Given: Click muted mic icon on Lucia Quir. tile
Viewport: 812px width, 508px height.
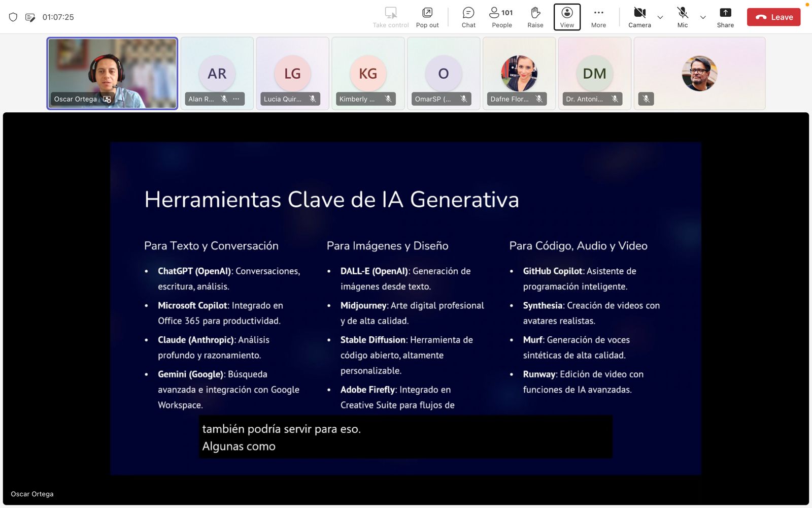Looking at the screenshot, I should point(313,99).
